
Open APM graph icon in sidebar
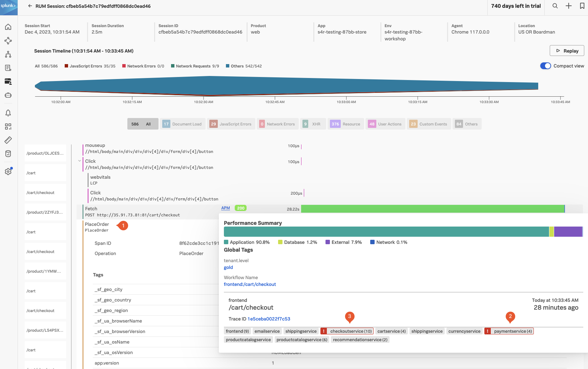pos(8,41)
